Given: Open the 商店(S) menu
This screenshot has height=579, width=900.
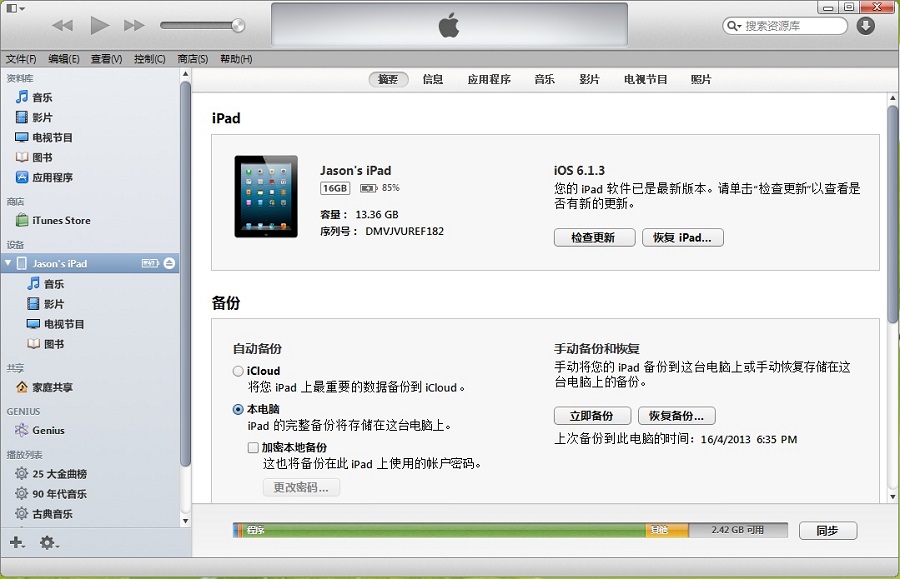Looking at the screenshot, I should click(x=193, y=59).
